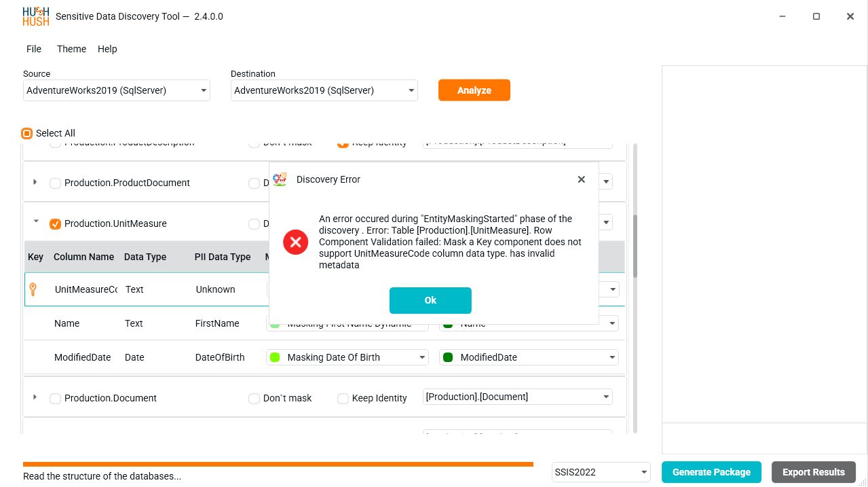Open the Theme menu
The height and width of the screenshot is (487, 868).
point(71,49)
